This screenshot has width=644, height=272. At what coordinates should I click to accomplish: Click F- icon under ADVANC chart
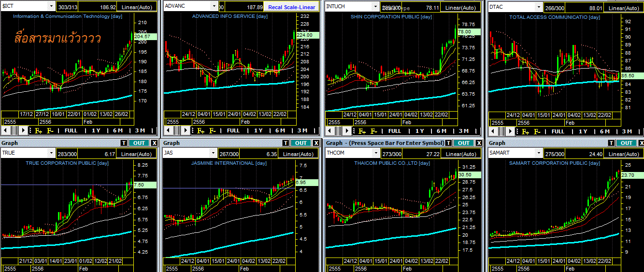[212, 130]
